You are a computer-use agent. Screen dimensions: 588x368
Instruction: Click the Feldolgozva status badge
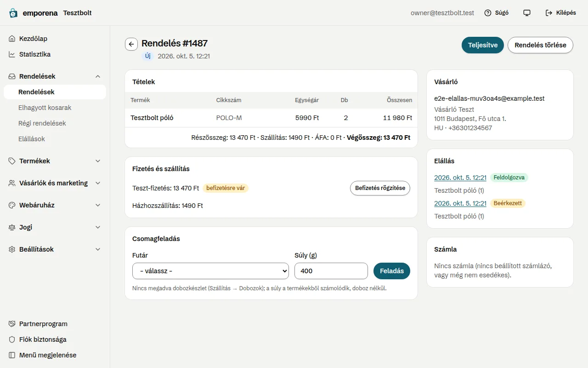[x=509, y=178]
